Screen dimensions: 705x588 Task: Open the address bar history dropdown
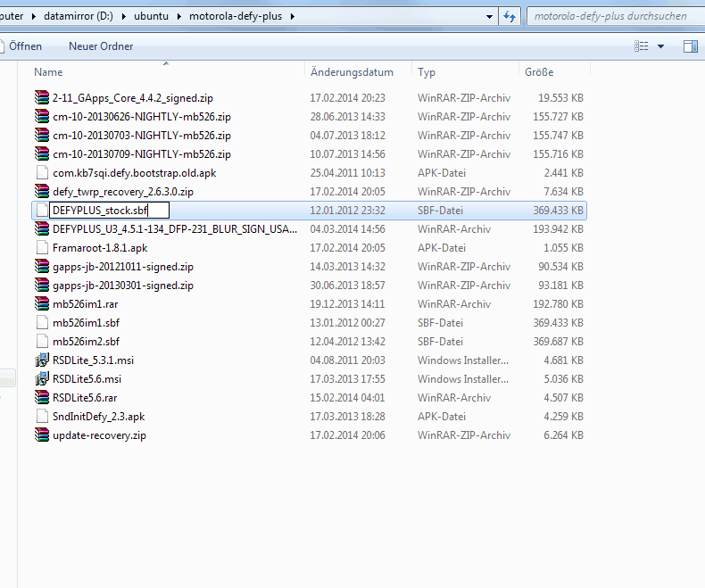[489, 17]
